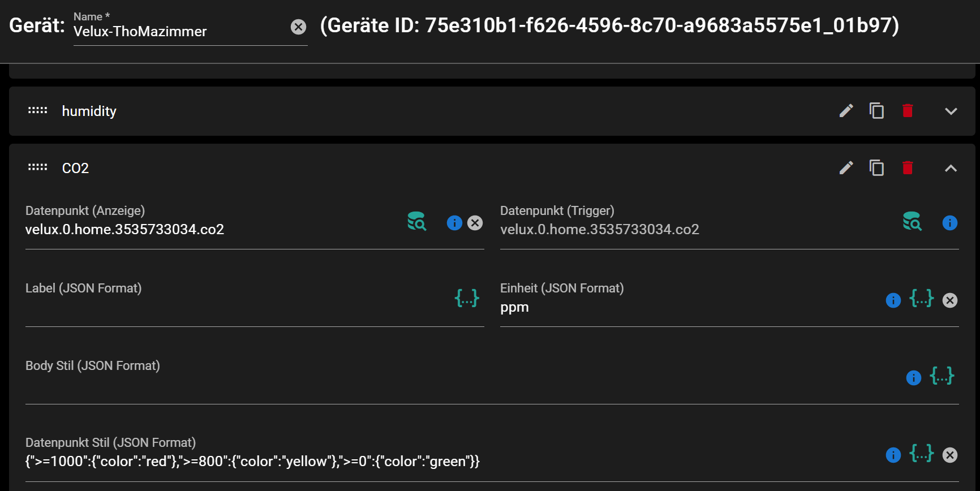Edit the humidity entry with pencil icon

pyautogui.click(x=846, y=111)
